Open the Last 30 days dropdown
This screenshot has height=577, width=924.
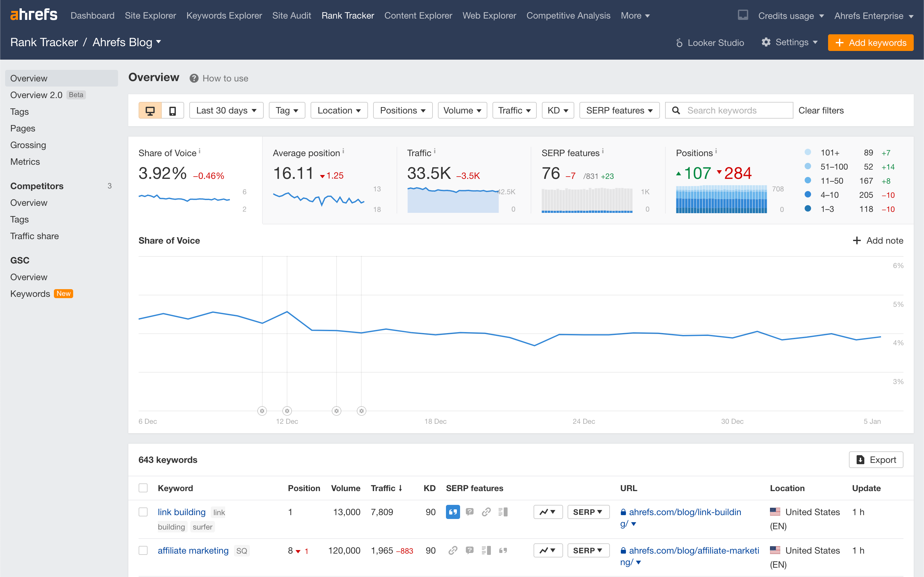click(226, 111)
